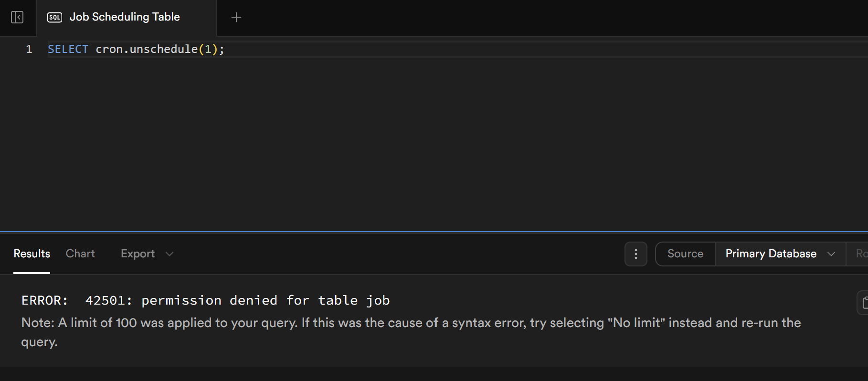Switch to the Chart tab
This screenshot has height=381, width=868.
[80, 254]
